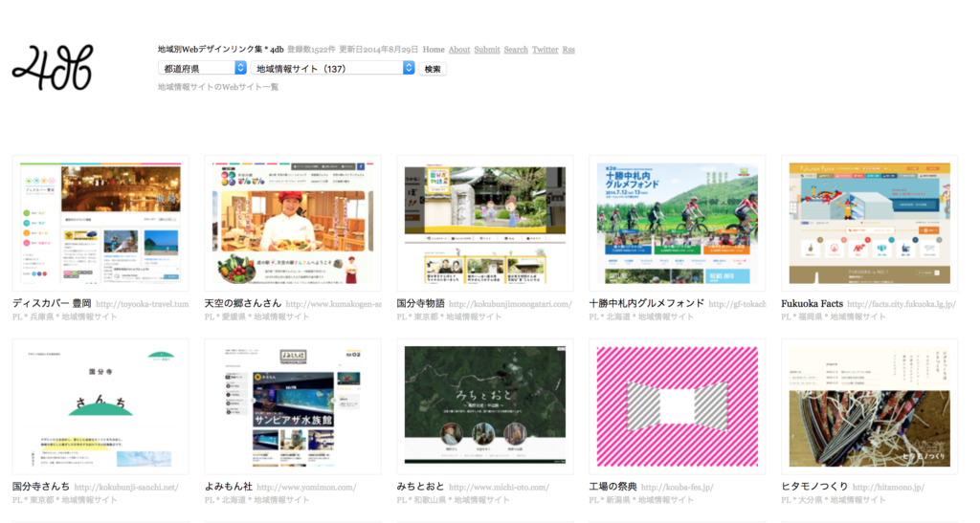Click the Fukuoka Facts title
980x523 pixels.
[812, 303]
